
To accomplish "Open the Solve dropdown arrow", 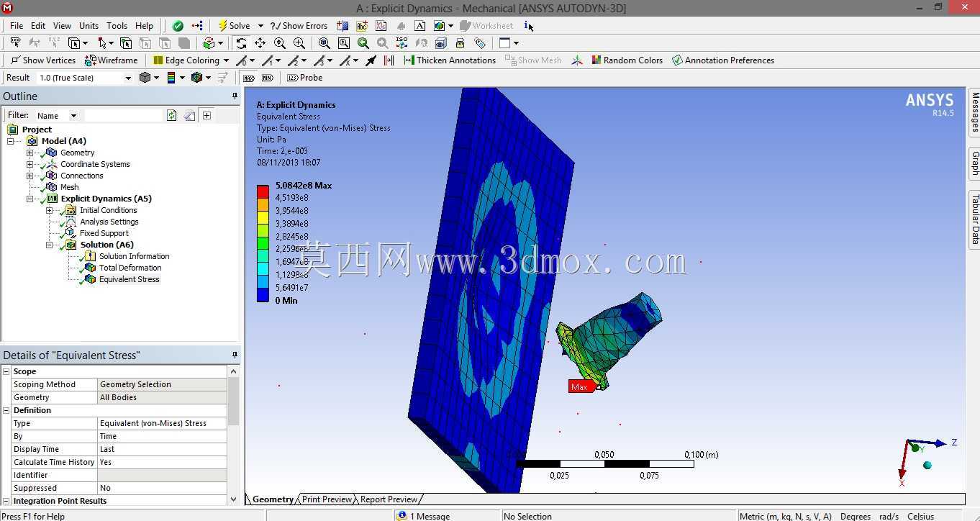I will click(x=260, y=25).
